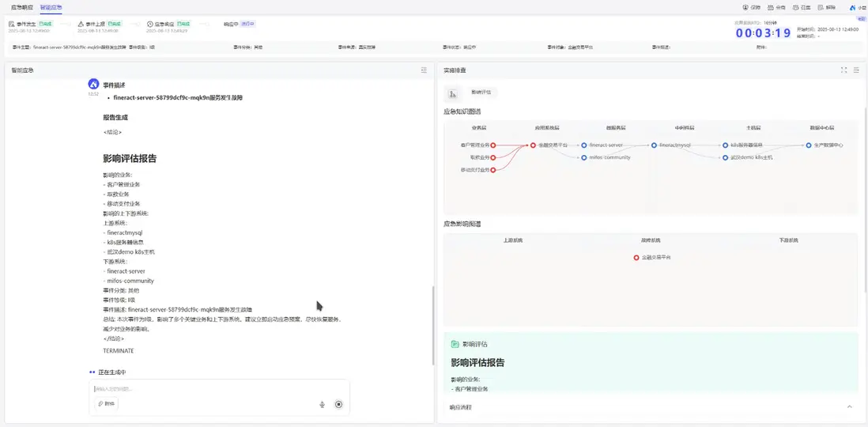Click the 附件 attachment button below input
This screenshot has height=427, width=868.
tap(106, 404)
